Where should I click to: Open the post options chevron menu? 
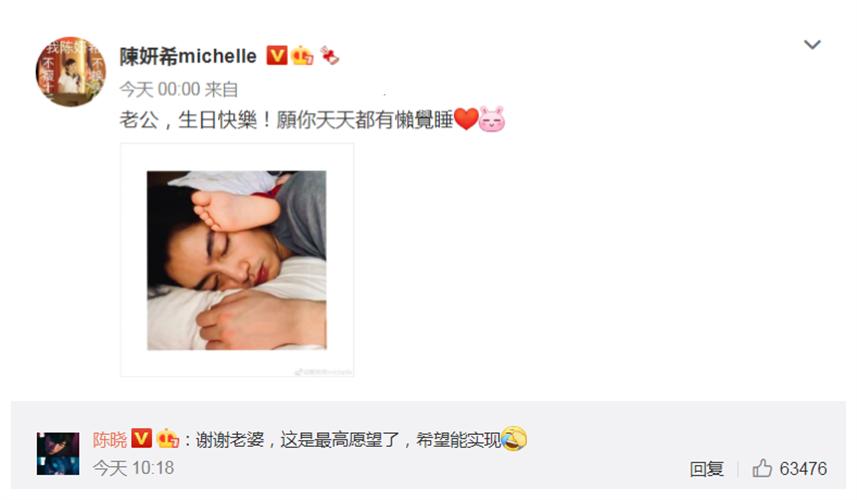(x=812, y=44)
